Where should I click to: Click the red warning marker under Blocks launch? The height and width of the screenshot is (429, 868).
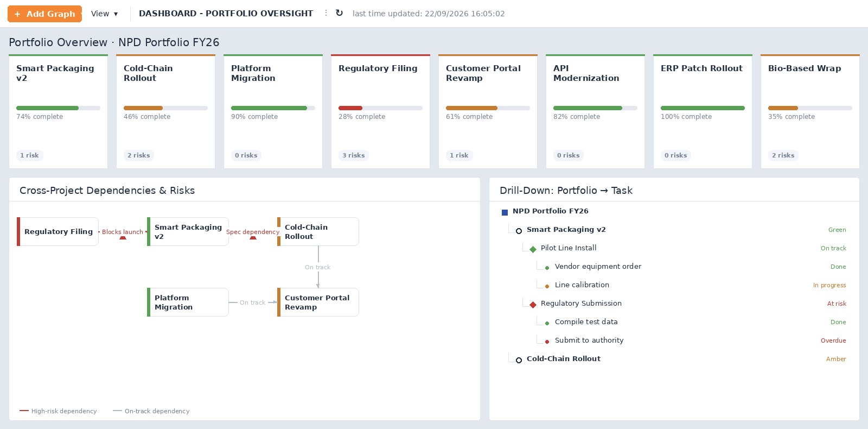coord(123,237)
